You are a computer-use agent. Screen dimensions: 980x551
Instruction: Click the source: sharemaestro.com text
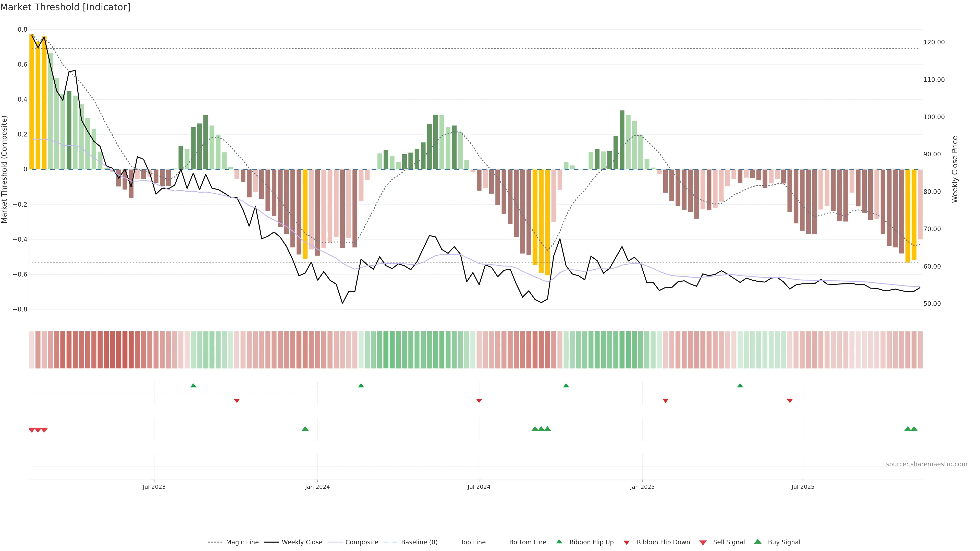pos(926,464)
